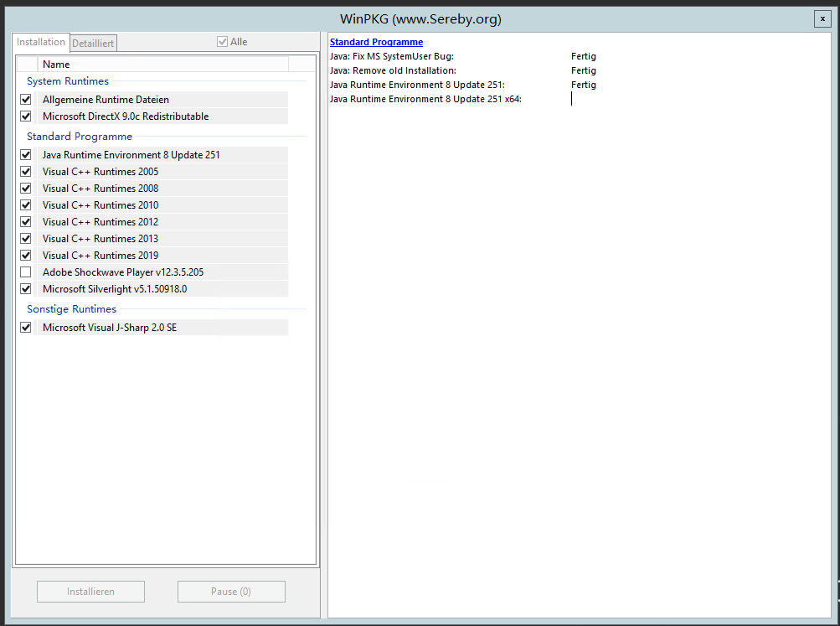
Task: Select the Visual C++ Runtimes 2005 row text
Action: click(x=100, y=172)
